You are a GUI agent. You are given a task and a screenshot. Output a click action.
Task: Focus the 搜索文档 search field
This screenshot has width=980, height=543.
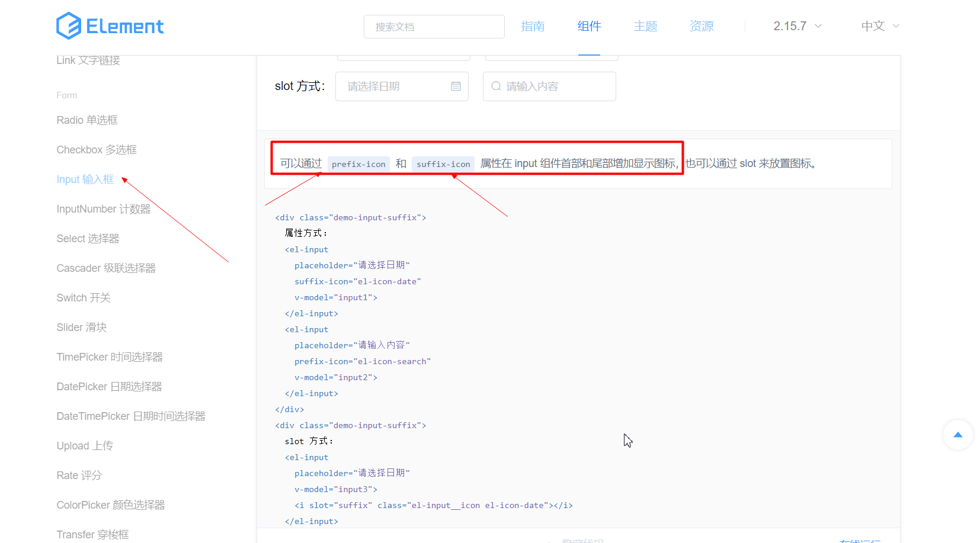434,27
